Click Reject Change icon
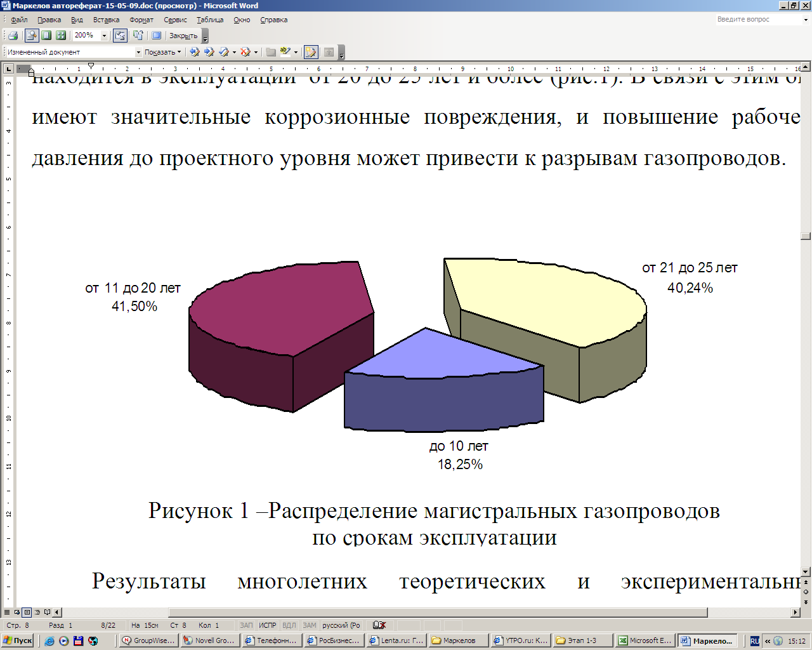Viewport: 812px width, 650px height. (246, 52)
